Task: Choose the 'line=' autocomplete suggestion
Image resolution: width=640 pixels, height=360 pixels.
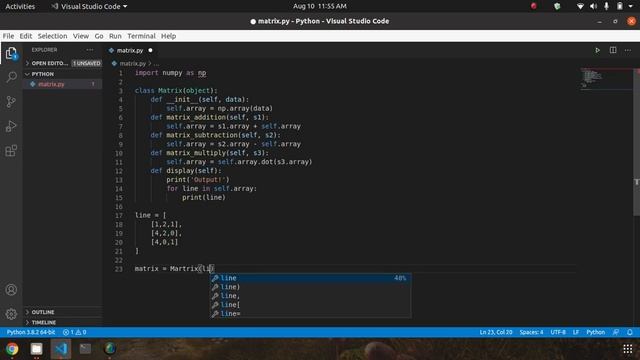Action: tap(310, 313)
